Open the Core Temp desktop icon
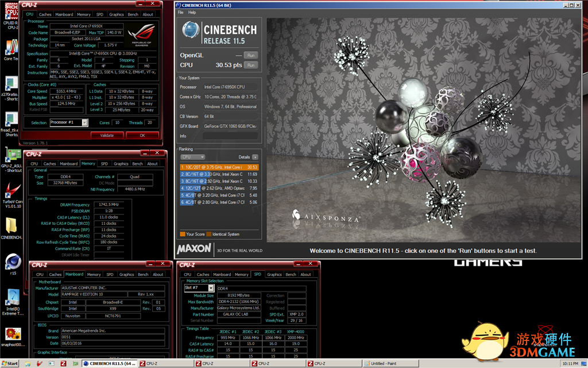 pyautogui.click(x=11, y=50)
